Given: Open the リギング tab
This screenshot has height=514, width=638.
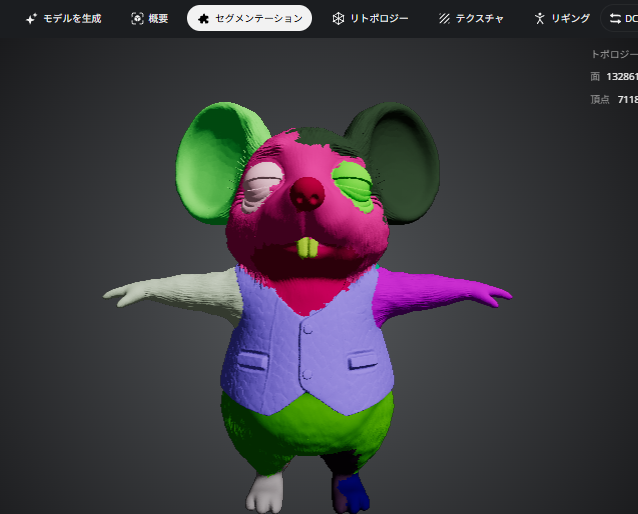Looking at the screenshot, I should point(562,18).
